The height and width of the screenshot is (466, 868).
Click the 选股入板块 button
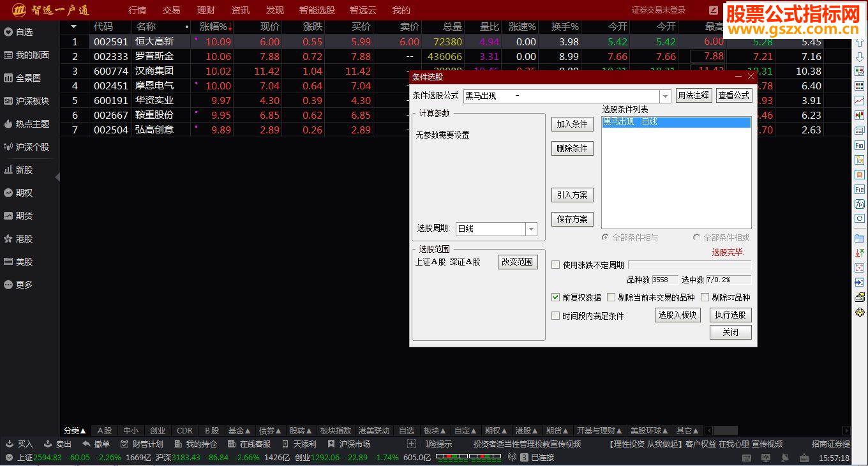(678, 315)
